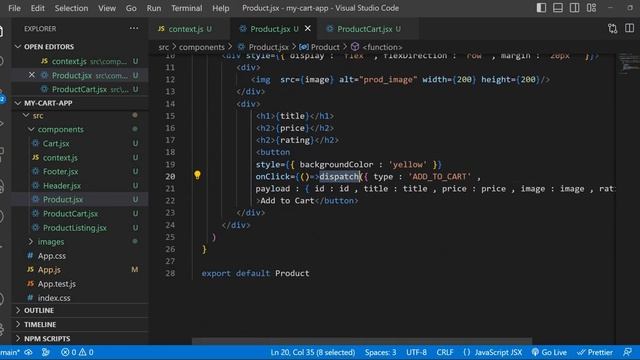Toggle secondary side bar layout icon

pos(574,8)
